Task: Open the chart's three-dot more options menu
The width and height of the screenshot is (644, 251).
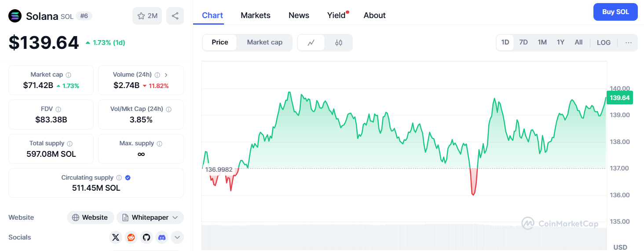Action: point(628,42)
